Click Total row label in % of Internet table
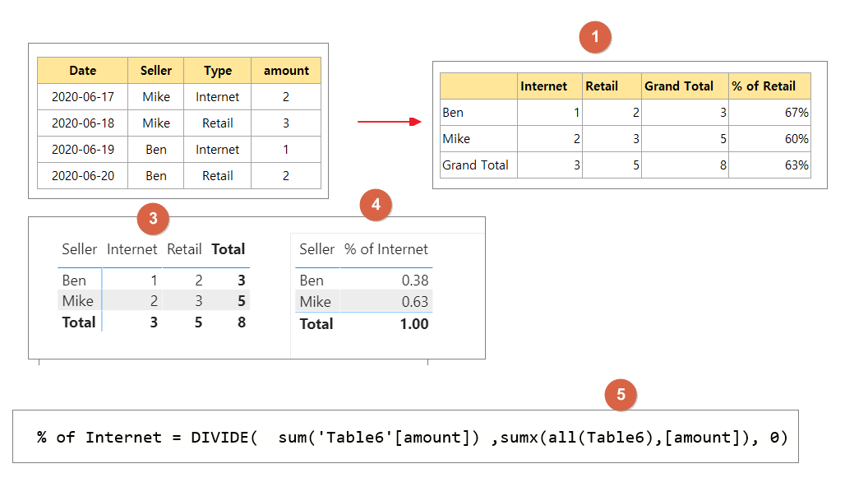This screenshot has width=868, height=487. click(316, 324)
